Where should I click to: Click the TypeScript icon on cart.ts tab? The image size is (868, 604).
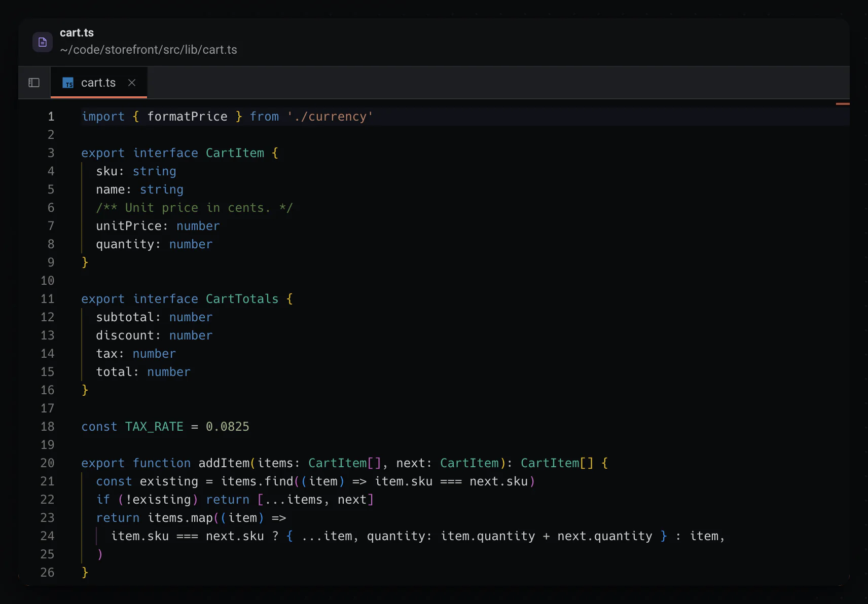click(68, 83)
